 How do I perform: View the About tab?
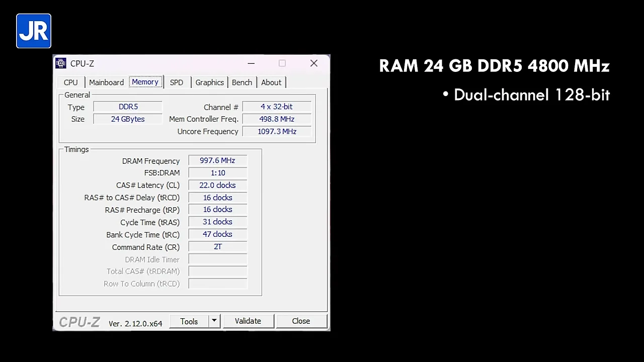click(271, 82)
